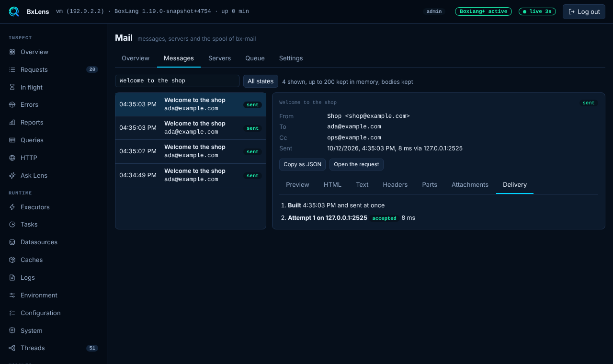Click the Threads branching icon

(12, 348)
